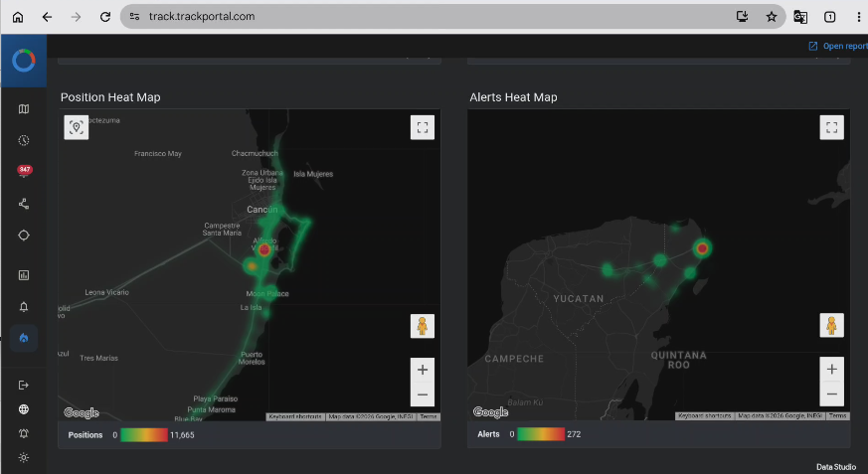Click the Google logo on Position map
The image size is (868, 474).
pyautogui.click(x=82, y=412)
